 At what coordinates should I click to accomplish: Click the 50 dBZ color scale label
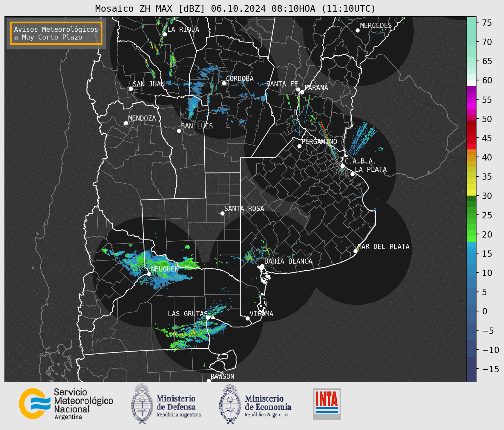(487, 119)
